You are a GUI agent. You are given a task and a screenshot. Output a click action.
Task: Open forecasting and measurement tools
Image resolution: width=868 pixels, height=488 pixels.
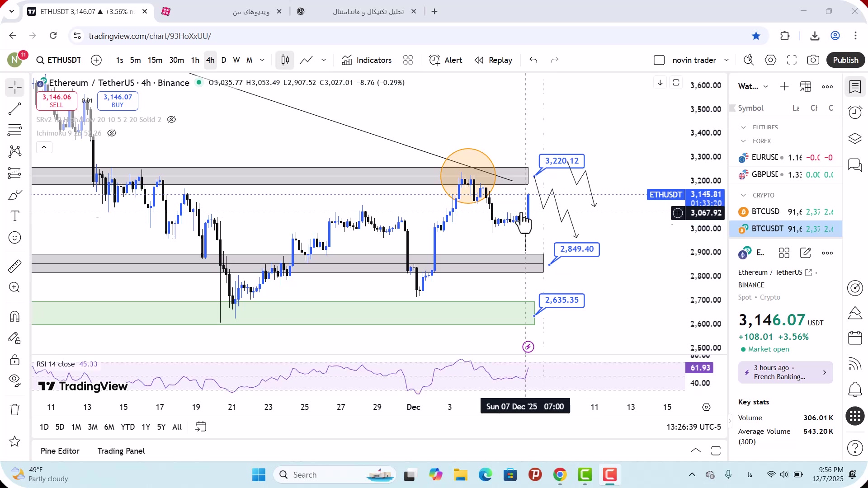click(15, 173)
